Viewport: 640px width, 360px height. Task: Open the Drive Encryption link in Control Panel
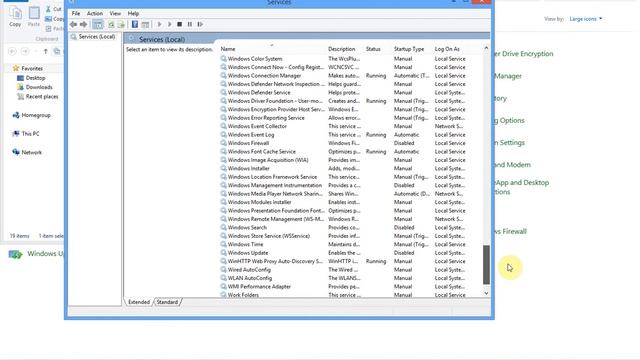pyautogui.click(x=524, y=54)
